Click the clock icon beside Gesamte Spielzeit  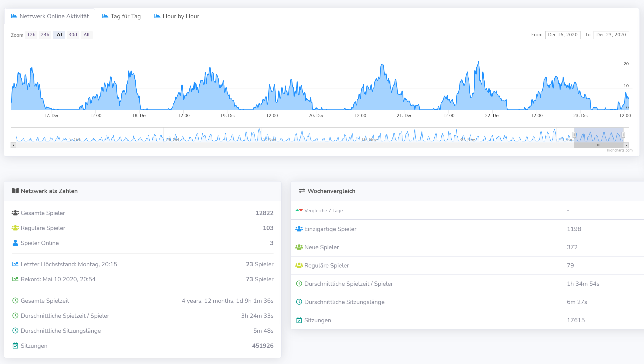click(x=15, y=300)
